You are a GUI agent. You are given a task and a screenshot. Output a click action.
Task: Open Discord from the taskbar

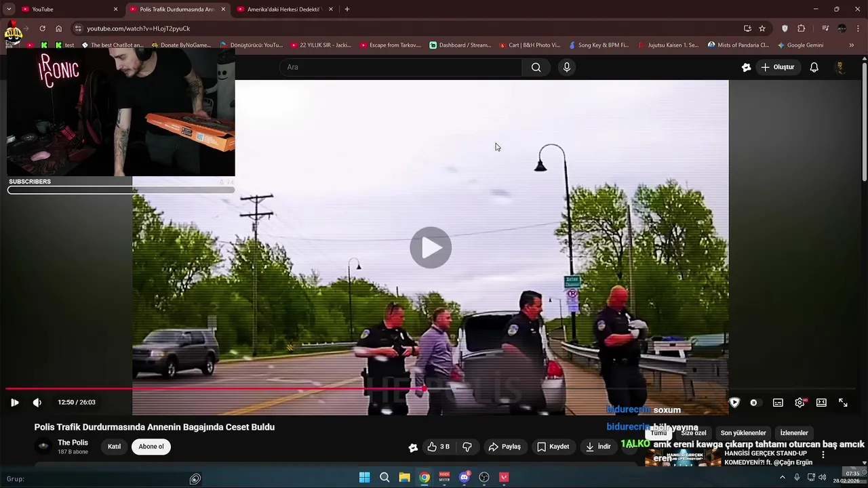[465, 477]
